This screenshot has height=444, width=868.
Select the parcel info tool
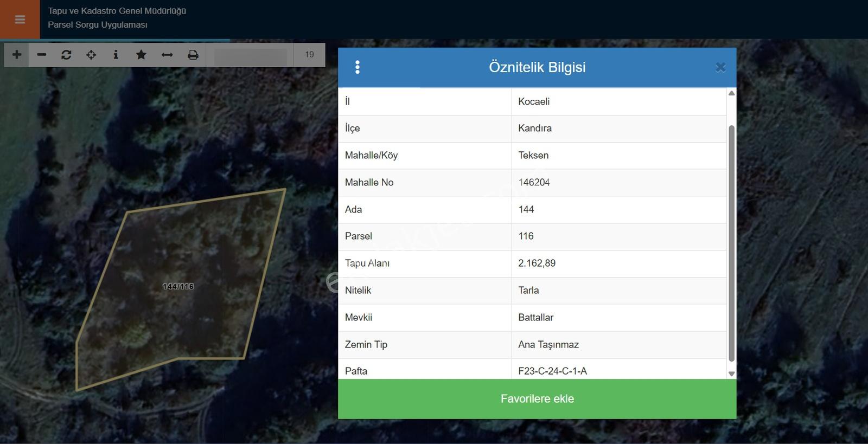click(116, 55)
